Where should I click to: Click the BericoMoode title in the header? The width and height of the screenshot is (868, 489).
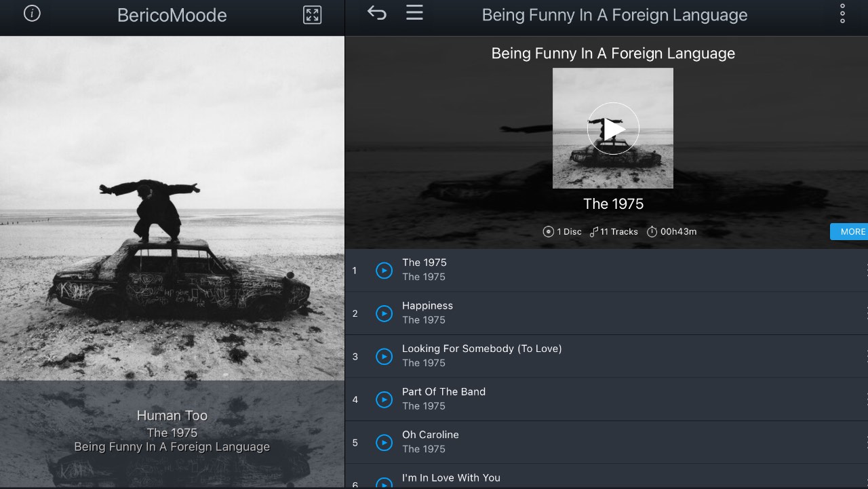click(172, 15)
